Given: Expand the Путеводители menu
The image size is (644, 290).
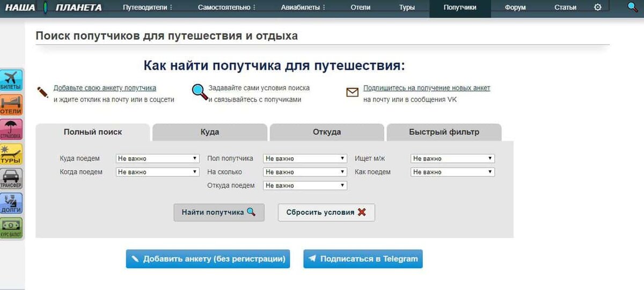Looking at the screenshot, I should (x=148, y=8).
